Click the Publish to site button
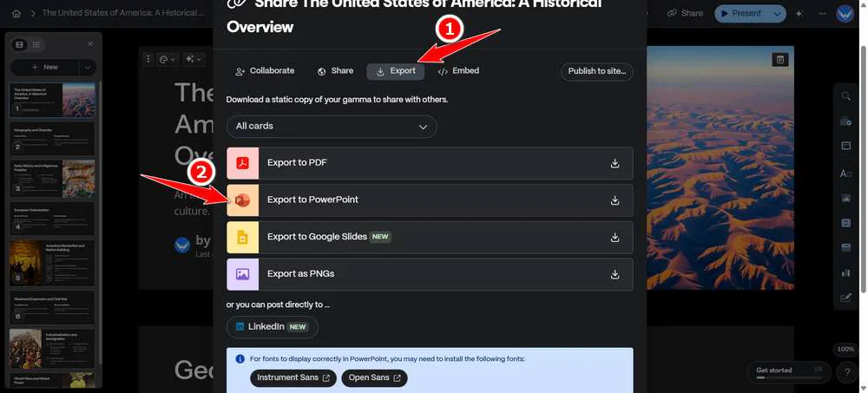This screenshot has width=868, height=393. 596,71
